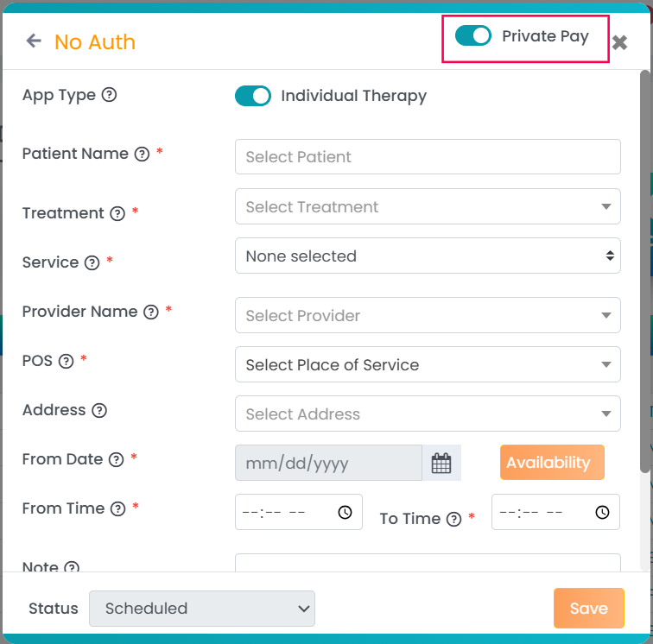This screenshot has height=644, width=653.
Task: Click the App Type help icon
Action: (109, 96)
